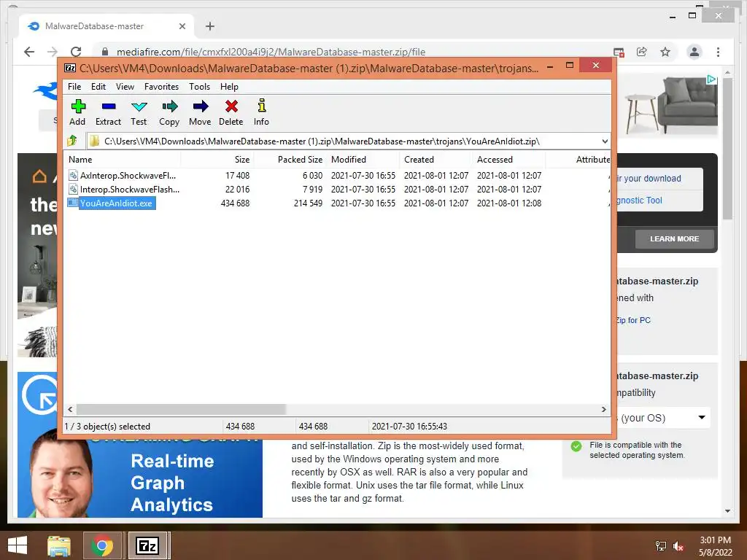Click the Copy toolbar icon
Image resolution: width=747 pixels, height=560 pixels.
[x=169, y=112]
